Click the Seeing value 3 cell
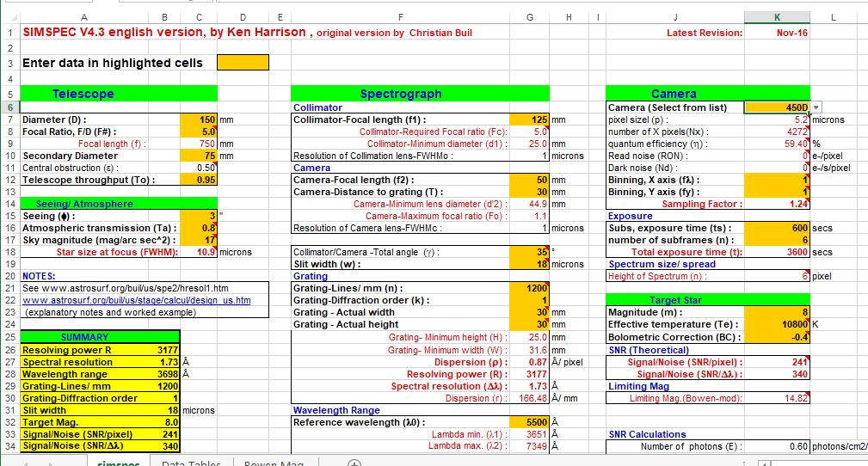The width and height of the screenshot is (868, 466). 198,216
